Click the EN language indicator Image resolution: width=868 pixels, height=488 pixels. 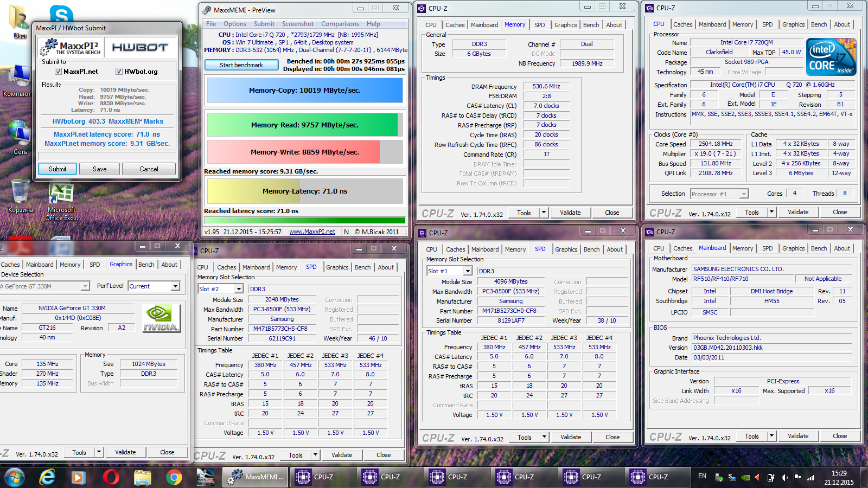coord(702,476)
